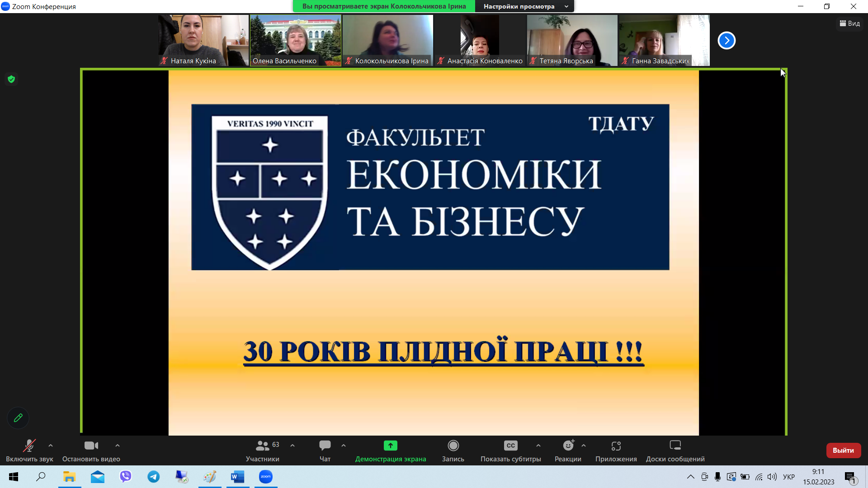868x488 pixels.
Task: Expand audio options arrow beside microphone
Action: [51, 446]
